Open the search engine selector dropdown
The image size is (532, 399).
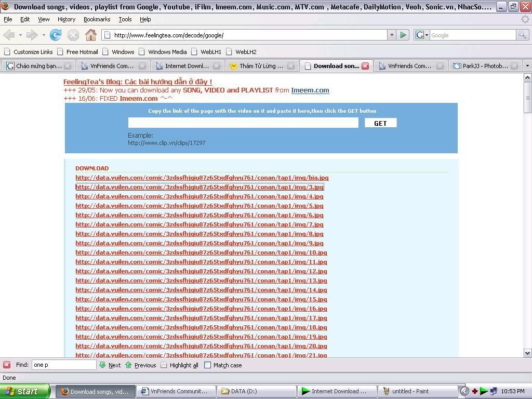427,35
